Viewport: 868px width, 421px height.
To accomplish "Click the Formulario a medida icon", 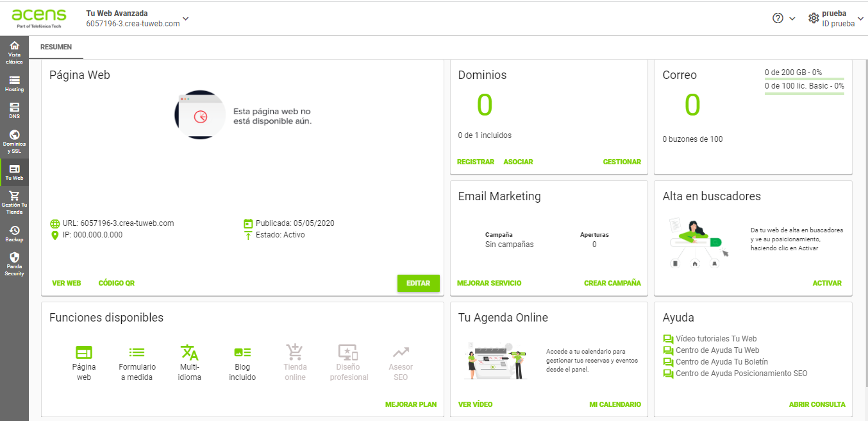I will click(x=137, y=352).
